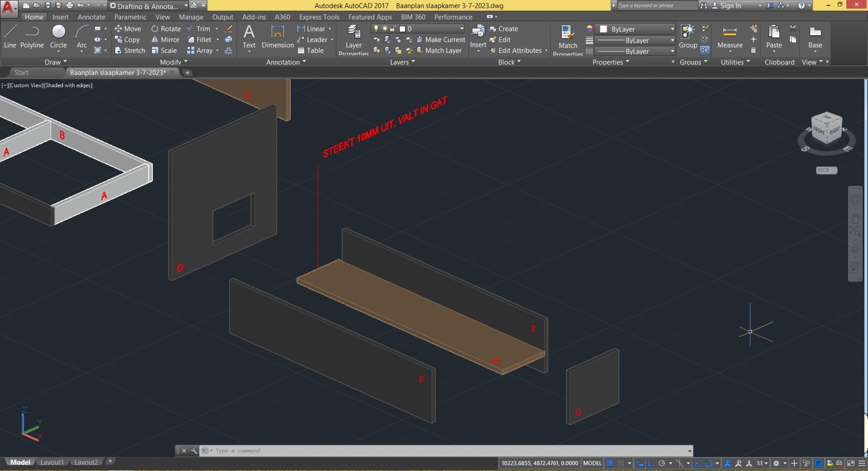Click the Measure tool
The height and width of the screenshot is (471, 868).
click(730, 37)
